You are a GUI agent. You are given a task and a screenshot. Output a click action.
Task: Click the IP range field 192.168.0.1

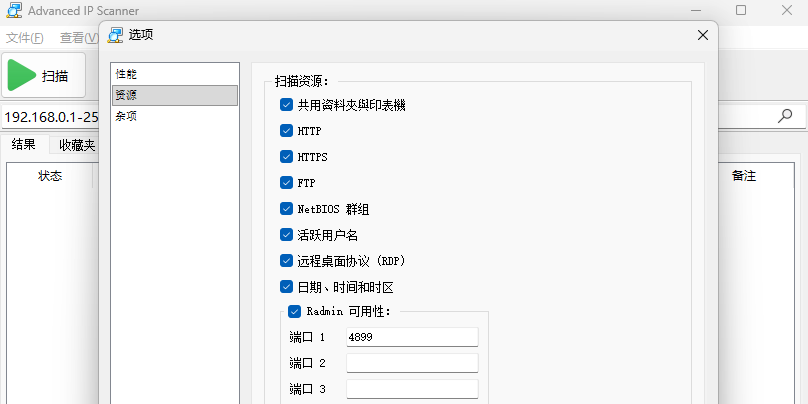[x=51, y=117]
